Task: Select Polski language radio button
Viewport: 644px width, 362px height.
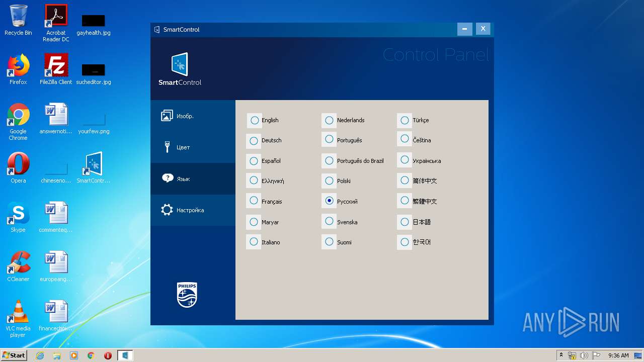Action: coord(329,180)
